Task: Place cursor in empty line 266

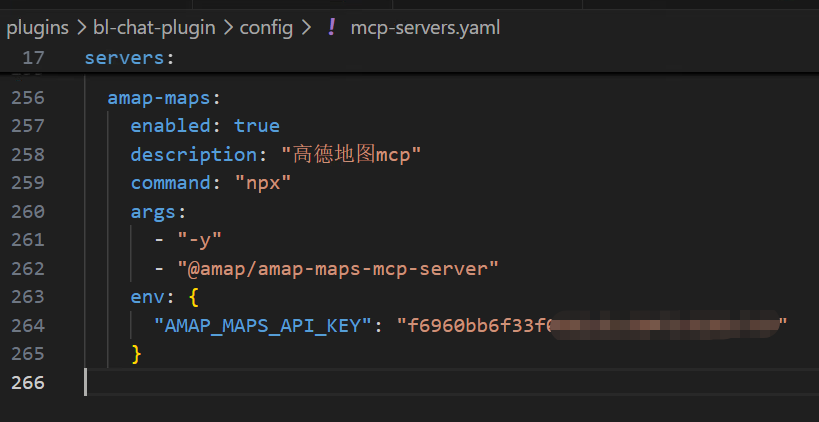Action: pos(451,382)
